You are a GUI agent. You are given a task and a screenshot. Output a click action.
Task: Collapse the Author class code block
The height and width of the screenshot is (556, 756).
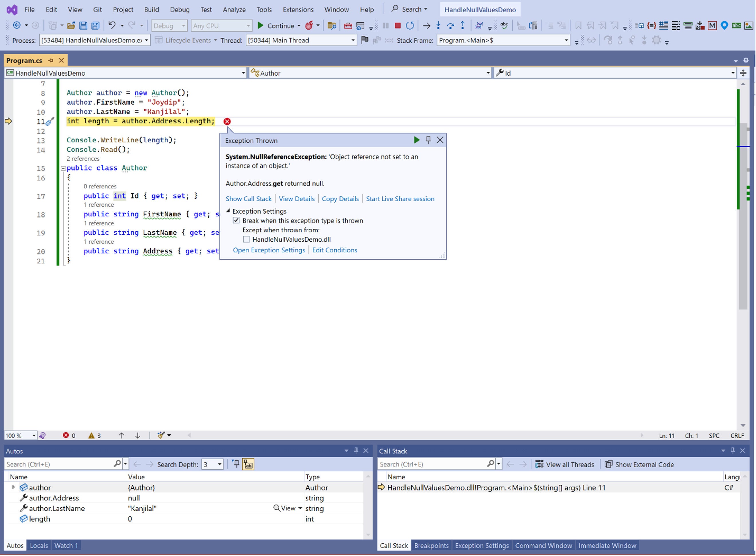(63, 168)
